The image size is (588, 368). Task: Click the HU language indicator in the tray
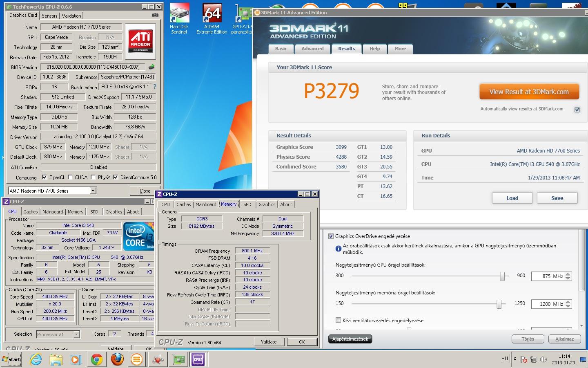[x=505, y=359]
